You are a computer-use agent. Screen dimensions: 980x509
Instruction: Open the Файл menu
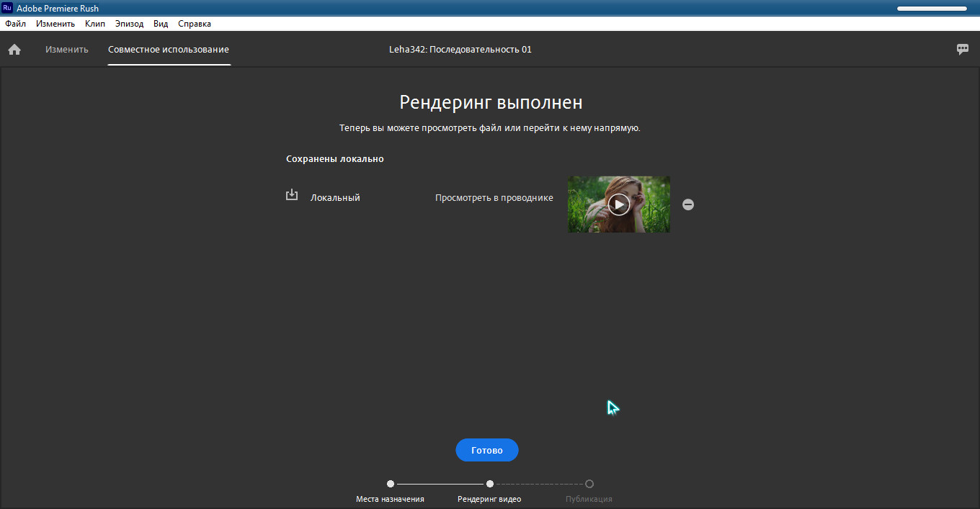(15, 24)
